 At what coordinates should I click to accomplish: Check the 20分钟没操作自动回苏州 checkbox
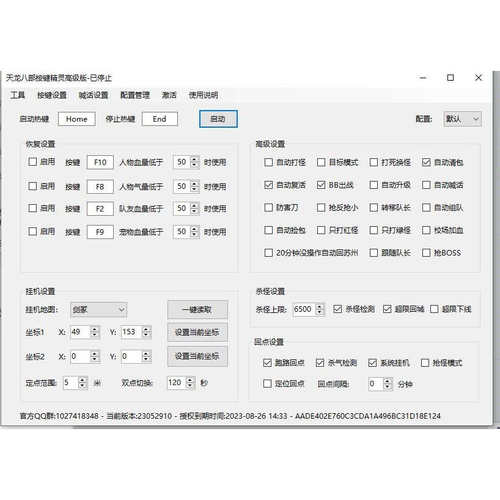[x=268, y=253]
